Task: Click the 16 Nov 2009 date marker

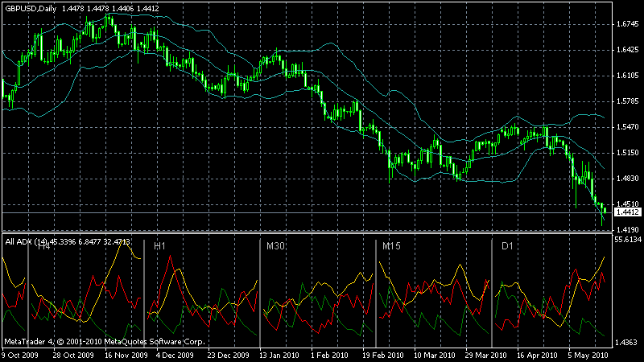Action: [x=126, y=356]
